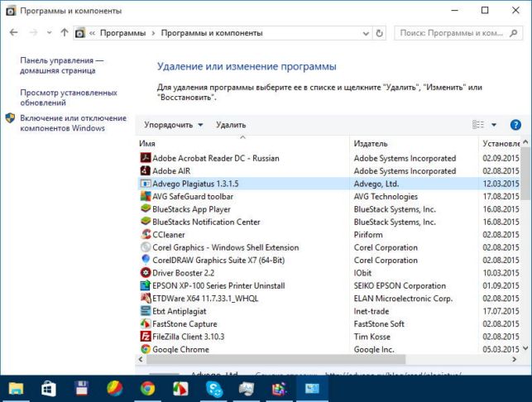Open File Explorer from the taskbar
The height and width of the screenshot is (402, 532).
coord(16,389)
